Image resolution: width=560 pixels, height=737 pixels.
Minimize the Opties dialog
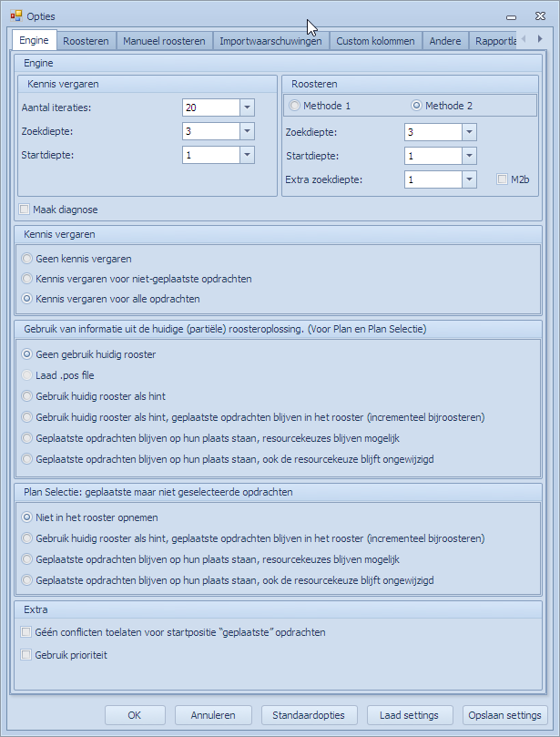(511, 17)
